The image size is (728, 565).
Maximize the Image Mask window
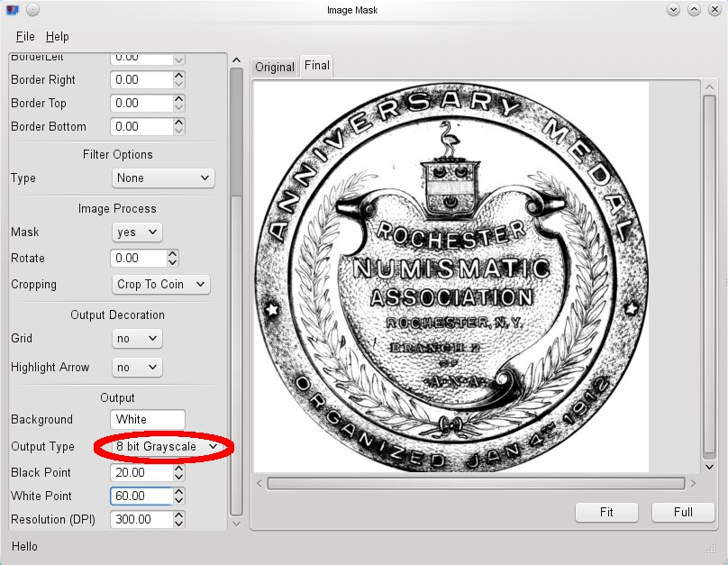tap(694, 9)
